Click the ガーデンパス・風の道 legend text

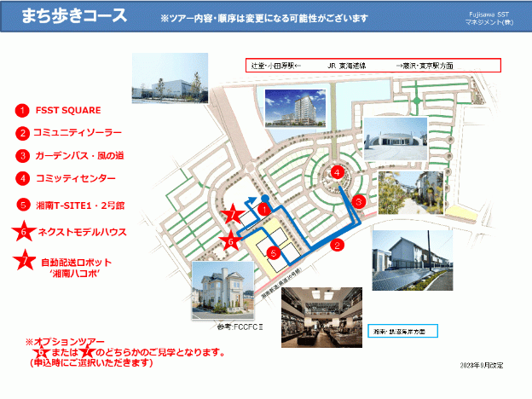[x=82, y=155]
